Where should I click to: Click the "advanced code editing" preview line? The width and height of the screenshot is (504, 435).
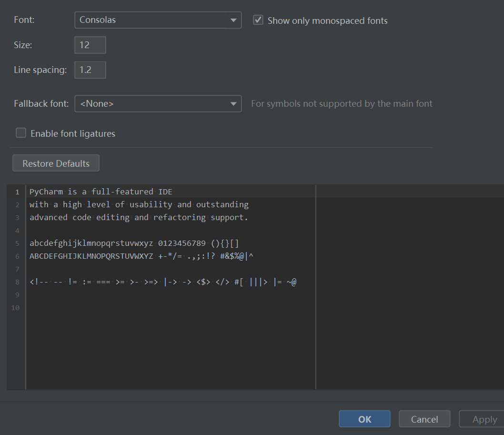click(139, 218)
